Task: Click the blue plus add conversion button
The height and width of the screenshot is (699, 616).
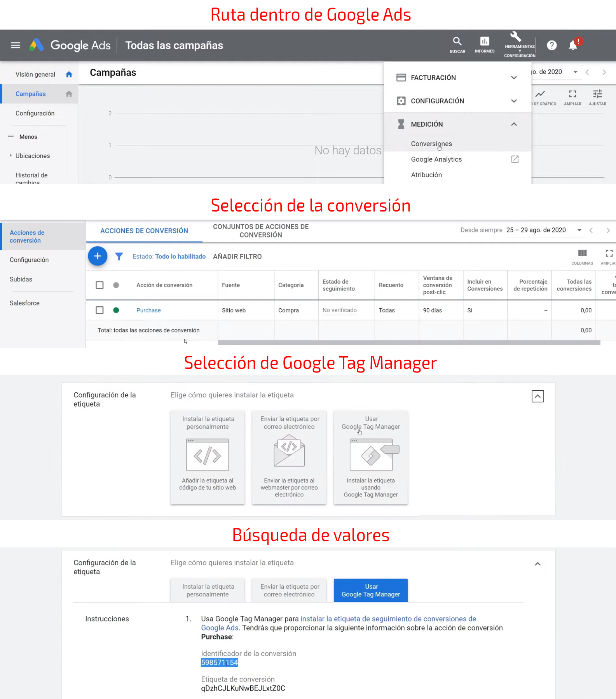Action: pos(98,256)
